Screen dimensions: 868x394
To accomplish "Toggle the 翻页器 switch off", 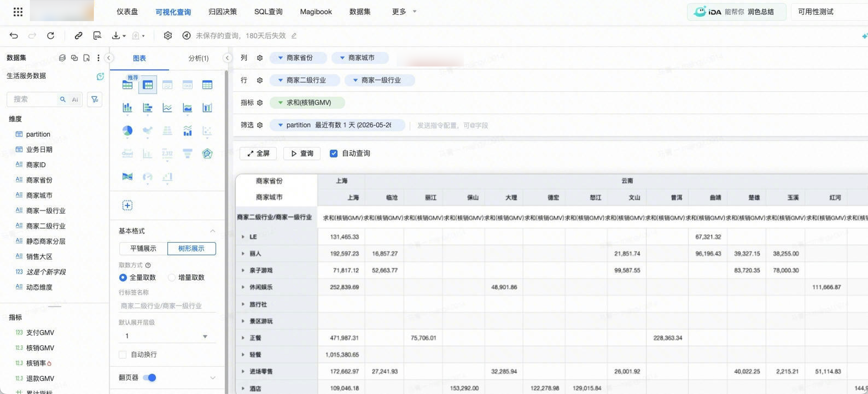I will coord(149,378).
